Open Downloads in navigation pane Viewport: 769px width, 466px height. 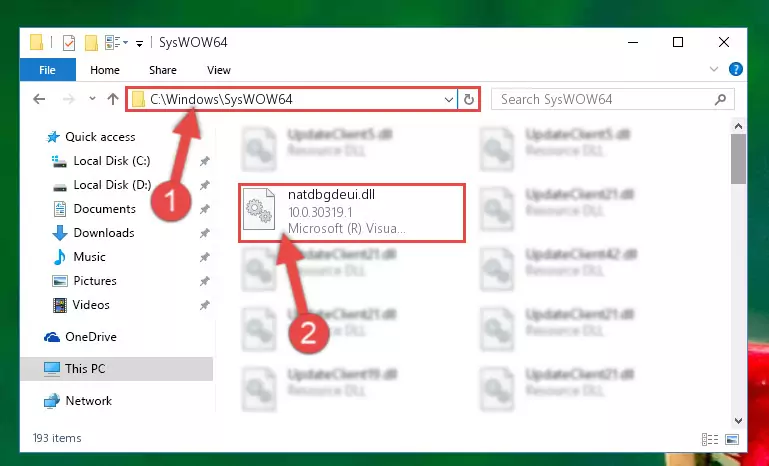104,233
